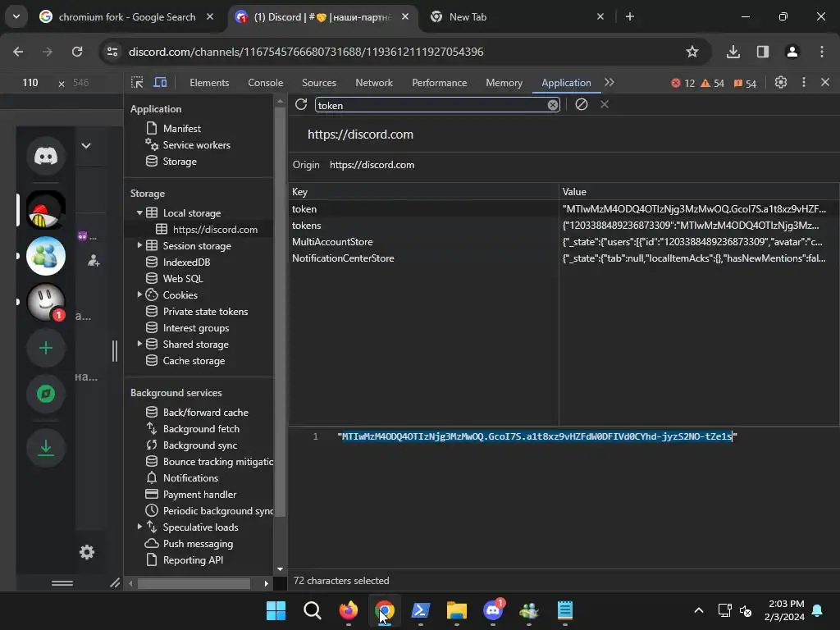
Task: Close the DevTools panel
Action: [x=825, y=83]
